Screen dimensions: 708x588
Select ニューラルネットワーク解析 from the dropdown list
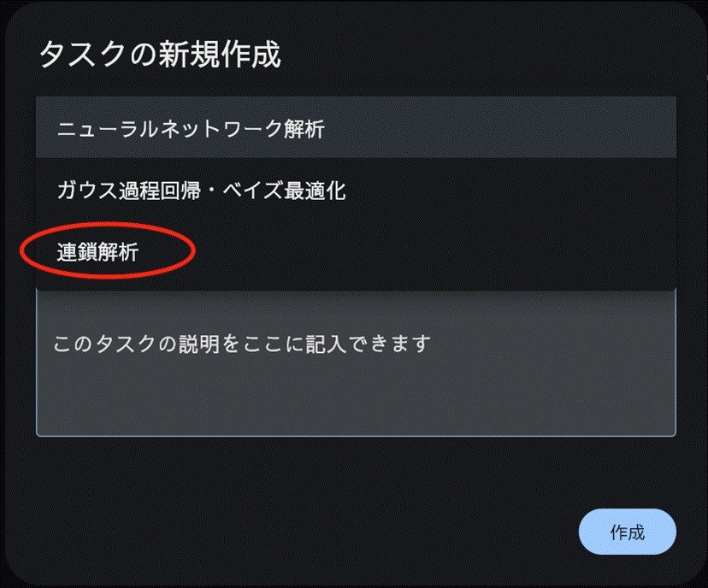click(191, 128)
